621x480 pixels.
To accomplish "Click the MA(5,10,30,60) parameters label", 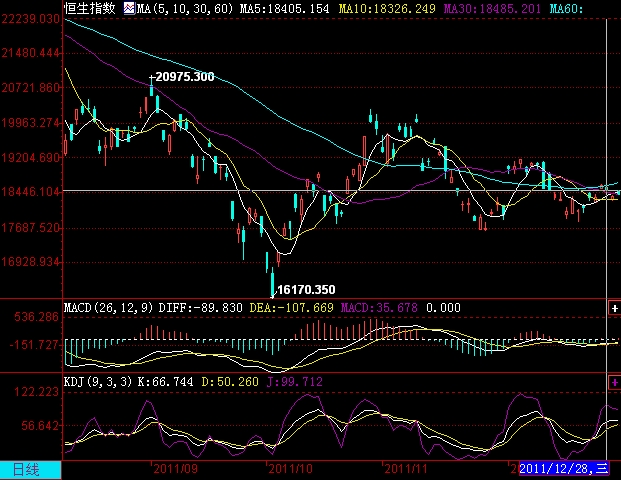I will click(x=185, y=8).
